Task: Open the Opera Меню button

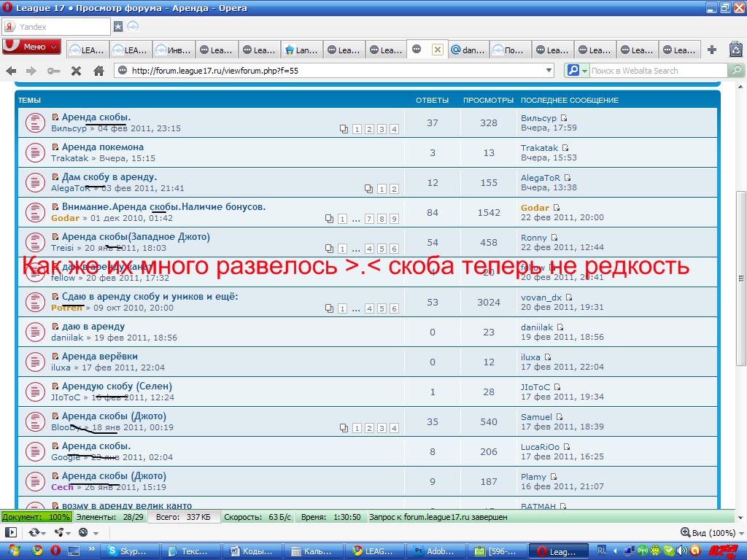Action: pyautogui.click(x=31, y=47)
